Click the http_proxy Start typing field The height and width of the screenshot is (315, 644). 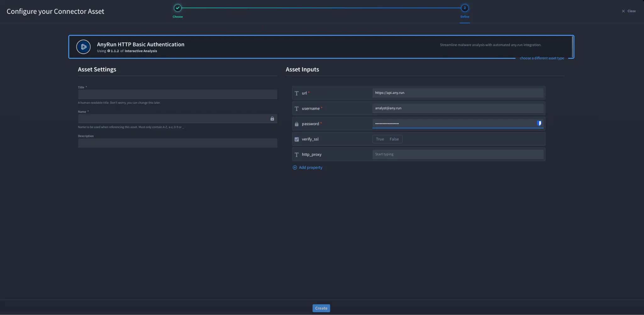coord(458,154)
